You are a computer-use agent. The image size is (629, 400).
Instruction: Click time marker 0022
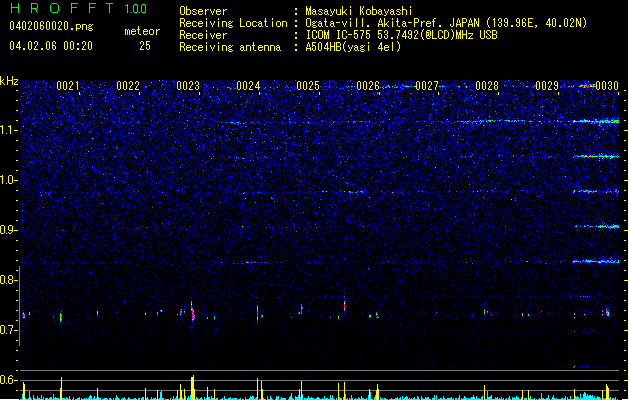128,86
